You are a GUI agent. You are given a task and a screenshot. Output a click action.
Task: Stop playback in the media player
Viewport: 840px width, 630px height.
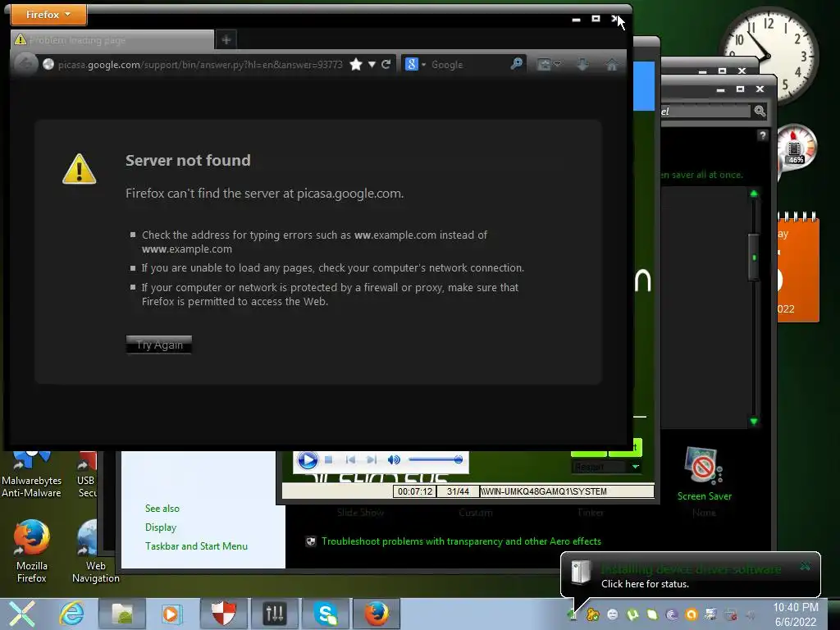[329, 459]
